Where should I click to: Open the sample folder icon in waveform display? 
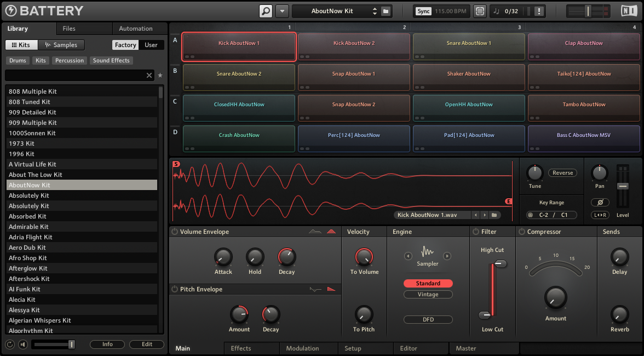[x=494, y=215]
